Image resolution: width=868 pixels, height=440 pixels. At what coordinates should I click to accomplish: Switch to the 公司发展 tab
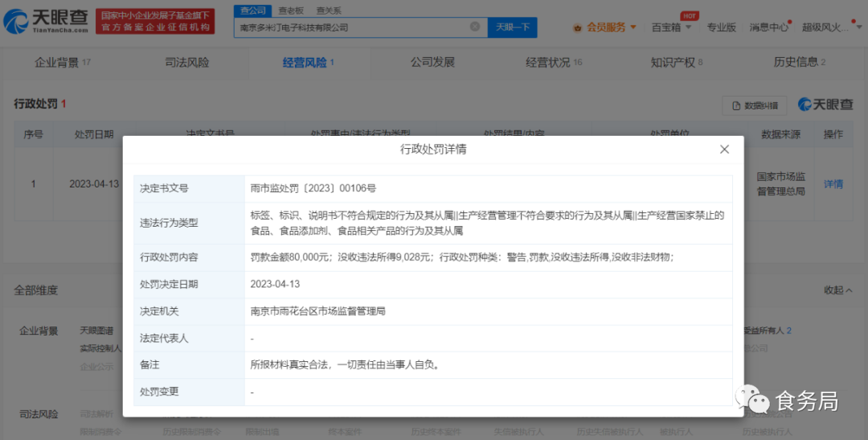(432, 63)
